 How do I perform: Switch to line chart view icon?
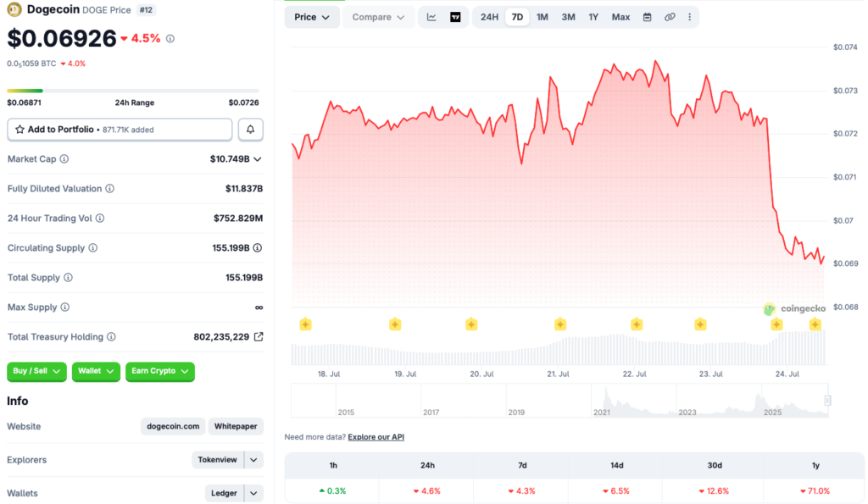click(431, 17)
